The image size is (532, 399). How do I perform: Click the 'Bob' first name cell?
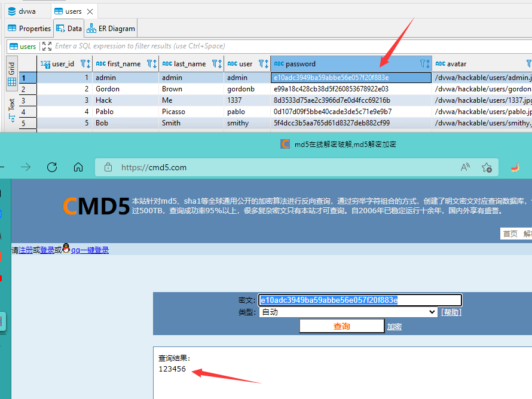[x=126, y=123]
